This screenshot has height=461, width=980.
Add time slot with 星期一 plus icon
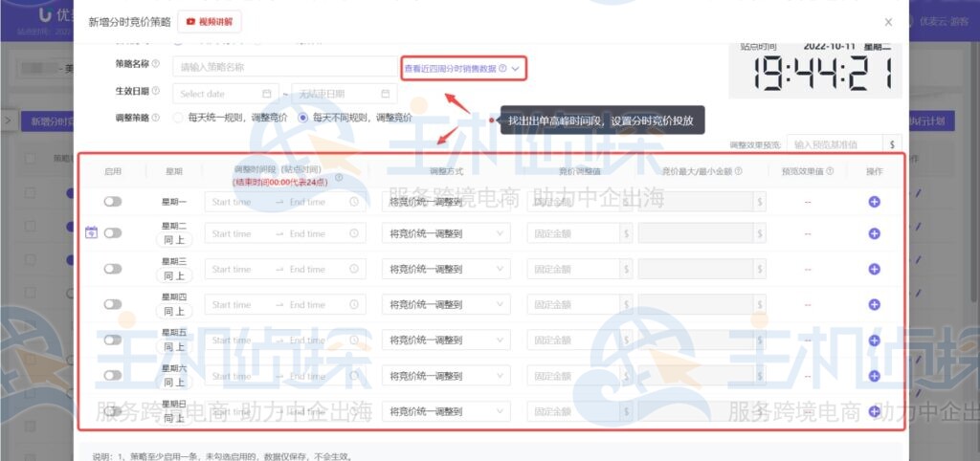pos(875,202)
